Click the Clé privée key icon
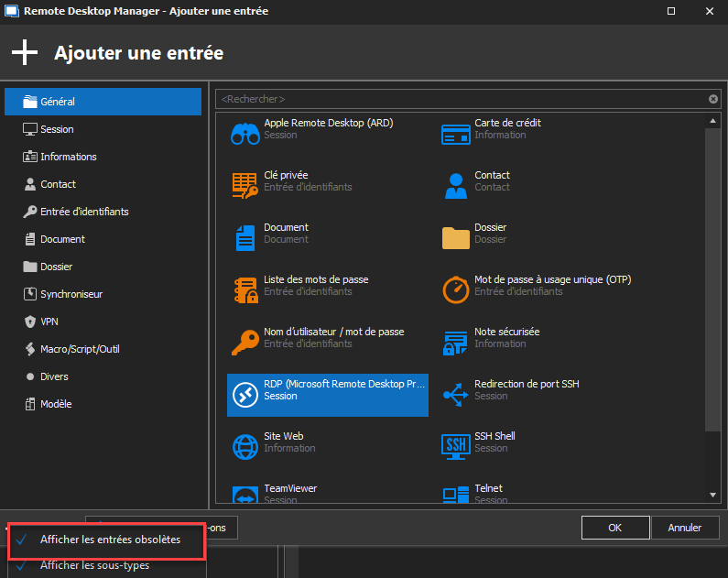Viewport: 728px width, 578px height. click(244, 186)
